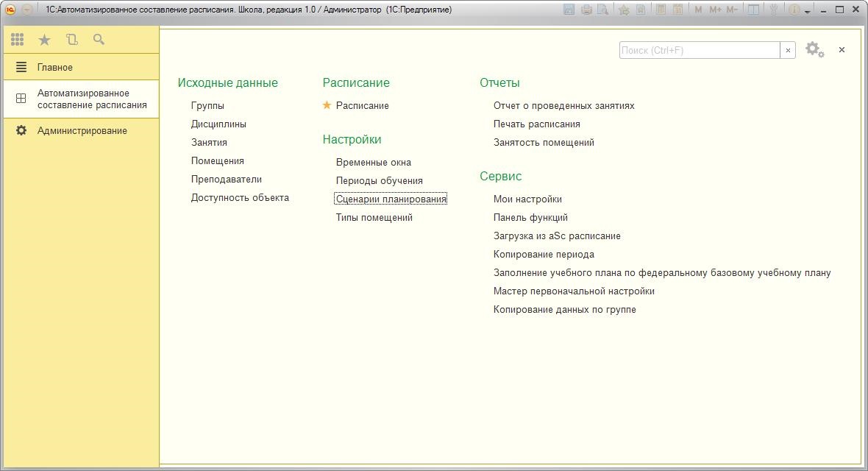The image size is (868, 471).
Task: Click the magnifier search icon in sidebar
Action: [99, 40]
